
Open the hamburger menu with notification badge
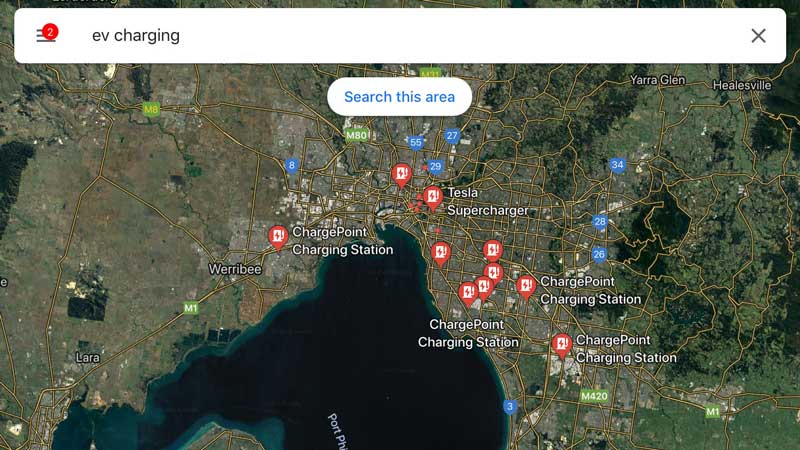(x=46, y=36)
